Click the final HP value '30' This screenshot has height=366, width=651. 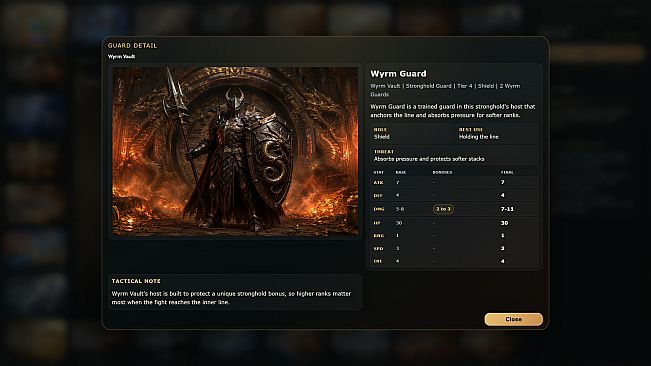[x=504, y=223]
